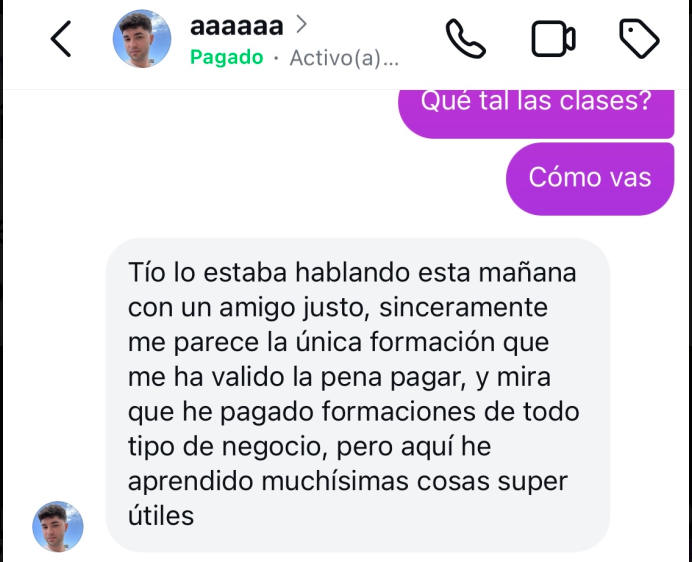Open the header profile photo of aaaaaa

click(x=142, y=39)
